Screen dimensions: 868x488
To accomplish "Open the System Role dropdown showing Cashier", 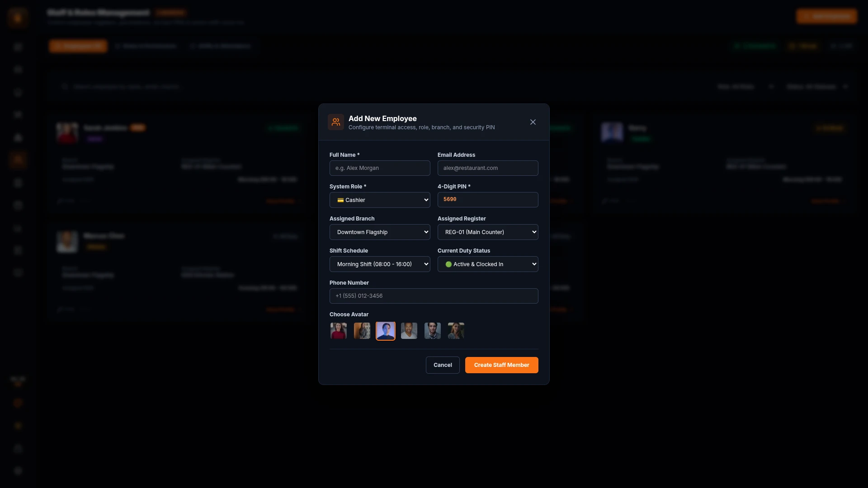I will (380, 200).
